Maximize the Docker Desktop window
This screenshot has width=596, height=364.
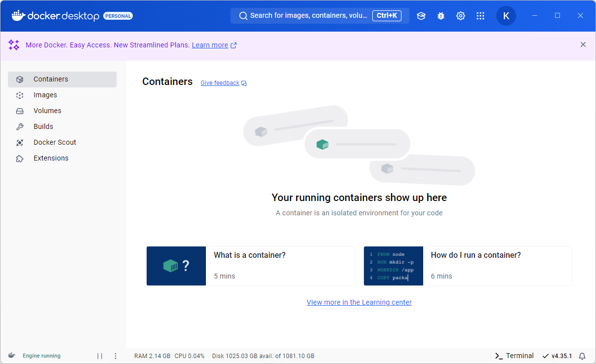coord(557,16)
